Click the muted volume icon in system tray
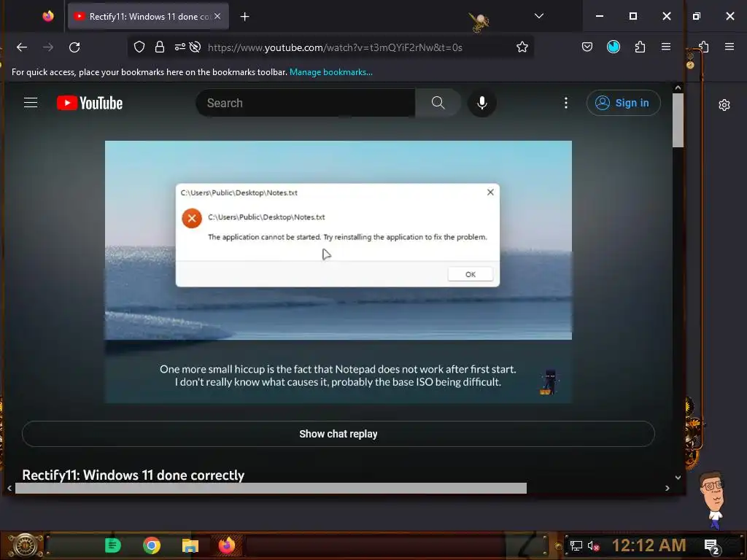Image resolution: width=747 pixels, height=560 pixels. [x=592, y=545]
